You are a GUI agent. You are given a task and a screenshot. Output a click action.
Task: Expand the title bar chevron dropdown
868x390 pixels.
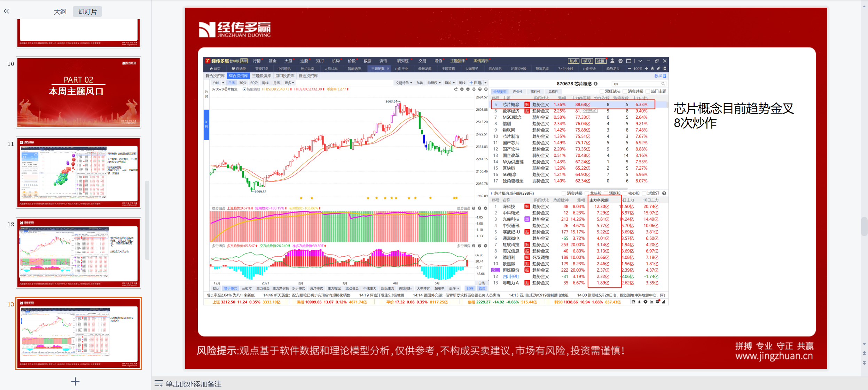pyautogui.click(x=640, y=61)
